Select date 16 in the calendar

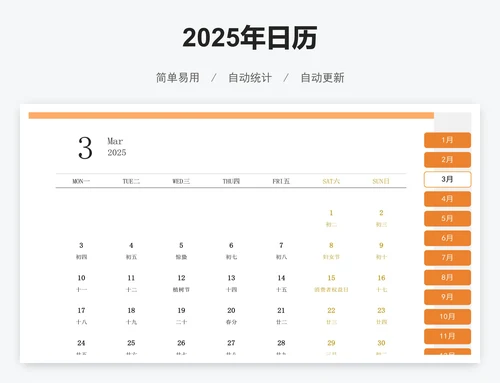pyautogui.click(x=381, y=278)
